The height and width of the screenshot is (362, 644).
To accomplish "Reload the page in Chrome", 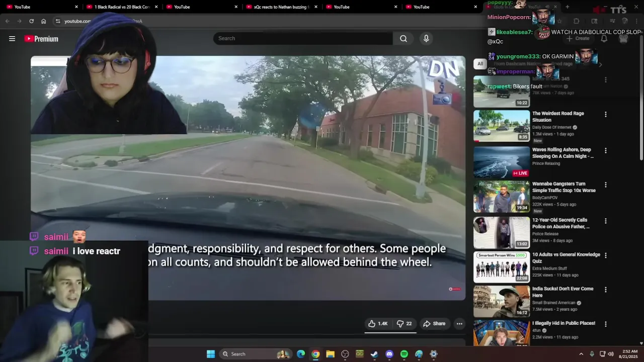I will (31, 21).
